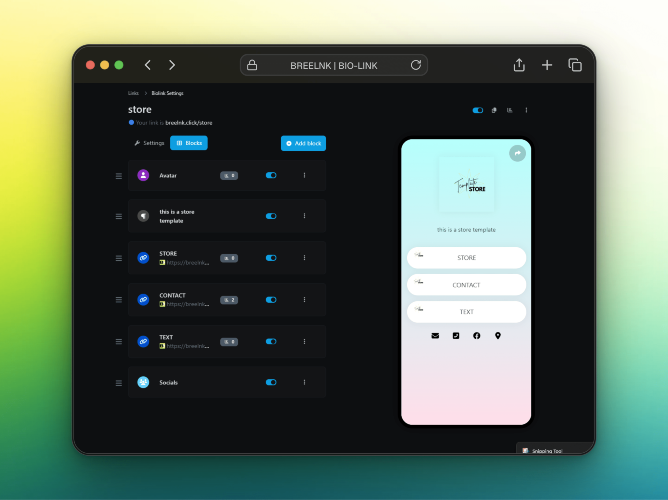This screenshot has width=668, height=500.
Task: Open a new tab with the plus icon
Action: 547,65
